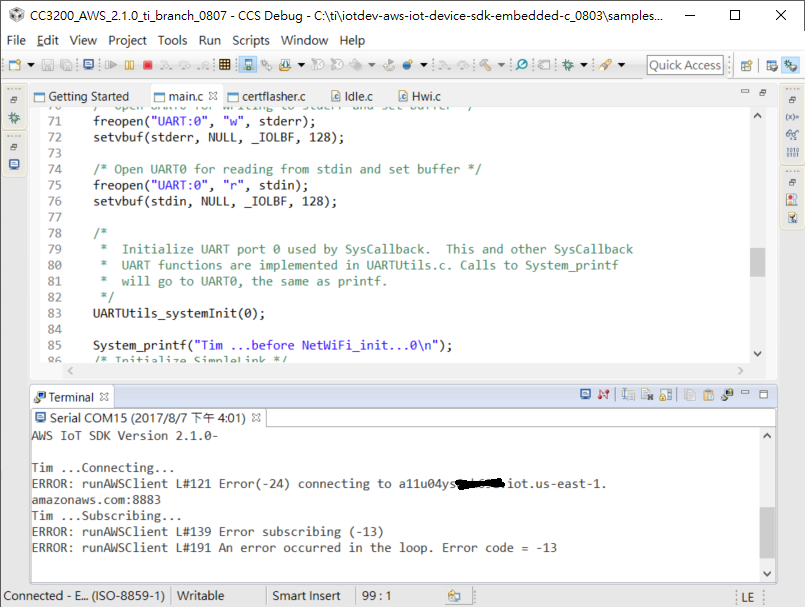Open the breakpoint icon dropdown arrow
The width and height of the screenshot is (805, 607).
[424, 65]
